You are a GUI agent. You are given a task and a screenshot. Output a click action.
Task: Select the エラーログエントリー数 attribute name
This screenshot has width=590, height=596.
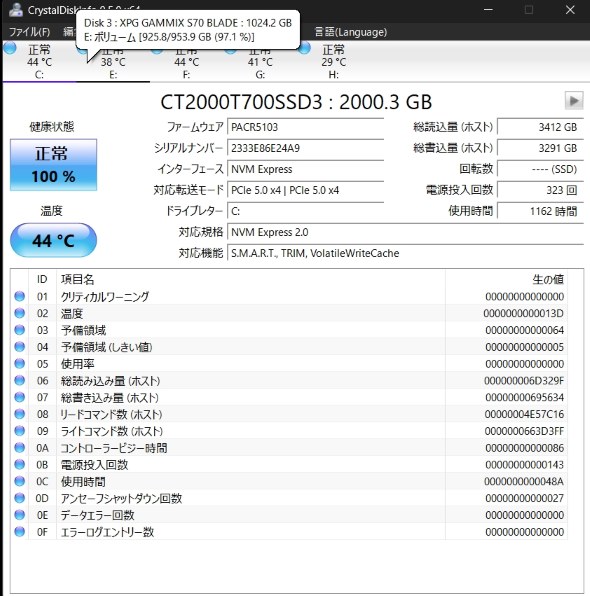click(x=107, y=532)
